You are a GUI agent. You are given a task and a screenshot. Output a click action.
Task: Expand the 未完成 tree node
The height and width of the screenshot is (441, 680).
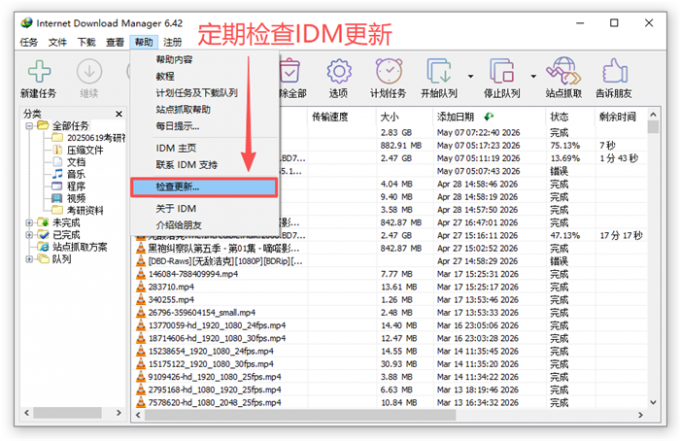coord(29,223)
